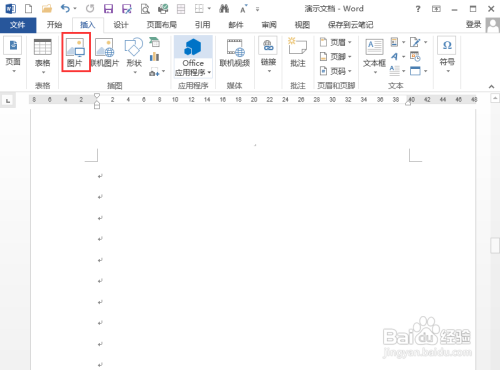Insert date and time icon
The height and width of the screenshot is (370, 500).
[415, 56]
